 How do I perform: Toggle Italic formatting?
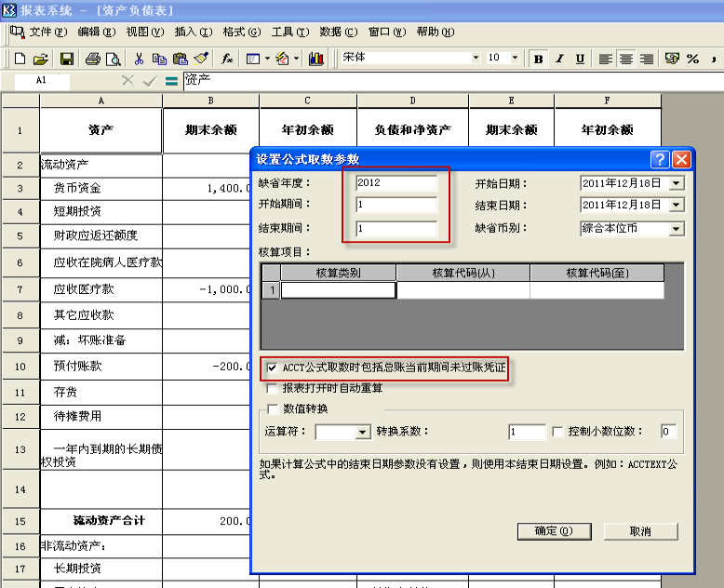pyautogui.click(x=559, y=59)
